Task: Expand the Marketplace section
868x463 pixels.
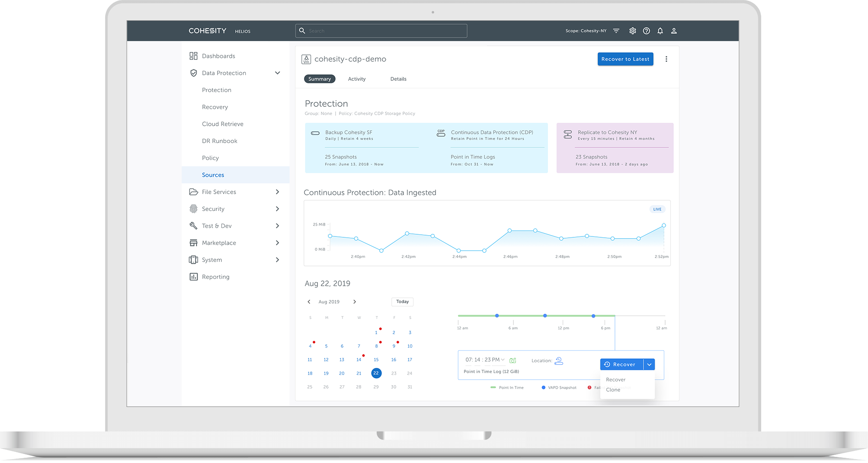Action: point(278,243)
